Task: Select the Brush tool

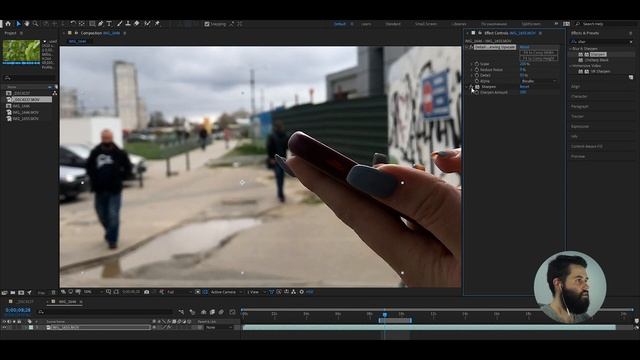Action: (x=119, y=24)
